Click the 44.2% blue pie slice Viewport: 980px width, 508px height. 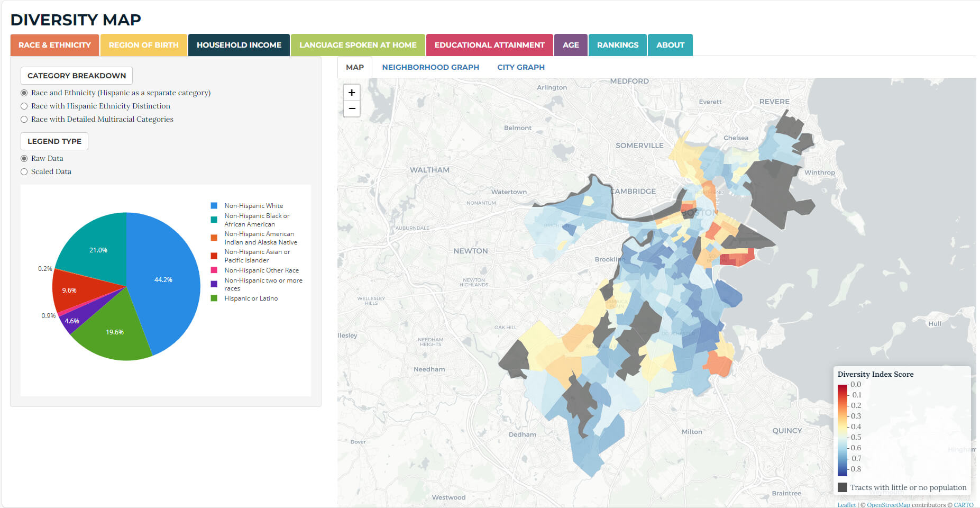pos(164,279)
